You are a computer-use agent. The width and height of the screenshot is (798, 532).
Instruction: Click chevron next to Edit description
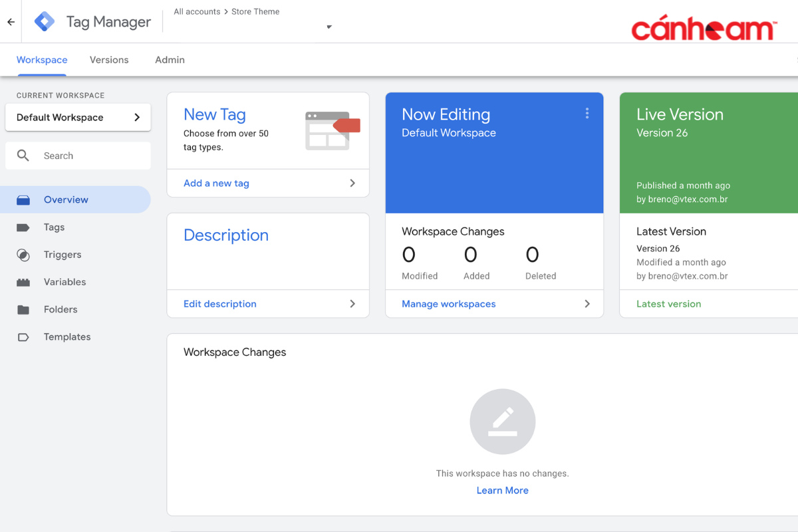pyautogui.click(x=352, y=304)
